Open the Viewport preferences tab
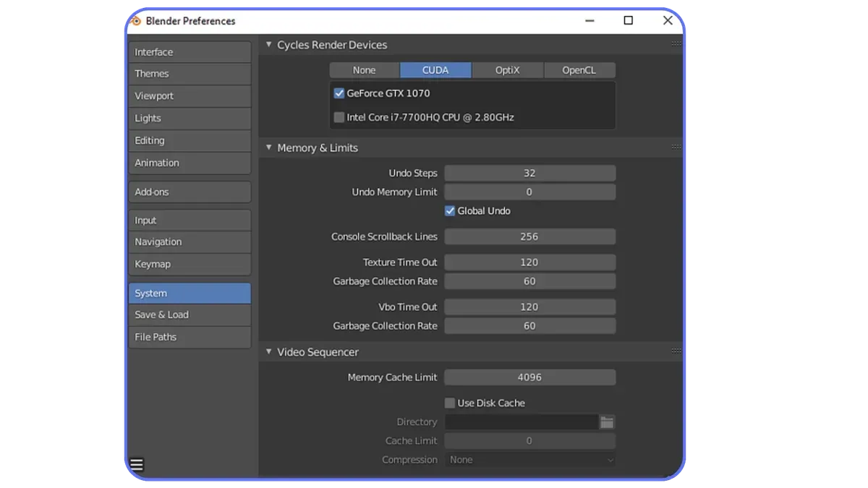Screen dimensions: 868x488 pos(190,96)
